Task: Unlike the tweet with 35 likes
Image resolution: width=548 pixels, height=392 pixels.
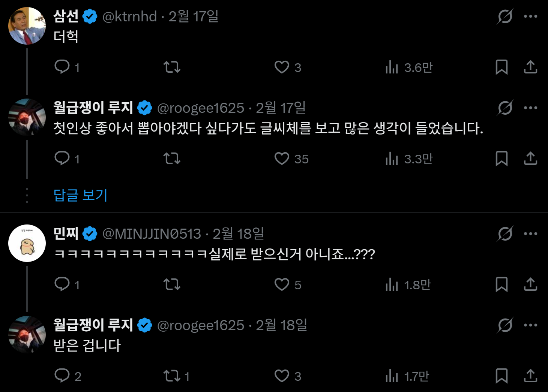Action: (x=282, y=159)
